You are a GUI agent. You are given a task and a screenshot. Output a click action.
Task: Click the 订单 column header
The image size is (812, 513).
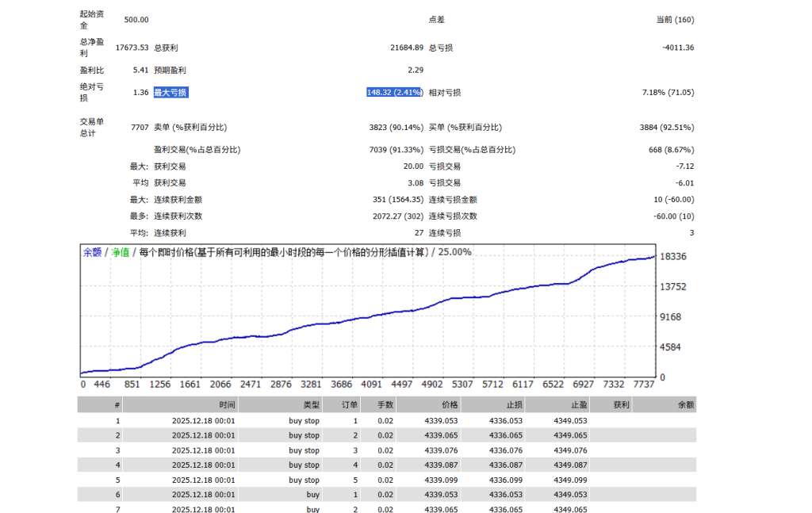click(x=349, y=404)
